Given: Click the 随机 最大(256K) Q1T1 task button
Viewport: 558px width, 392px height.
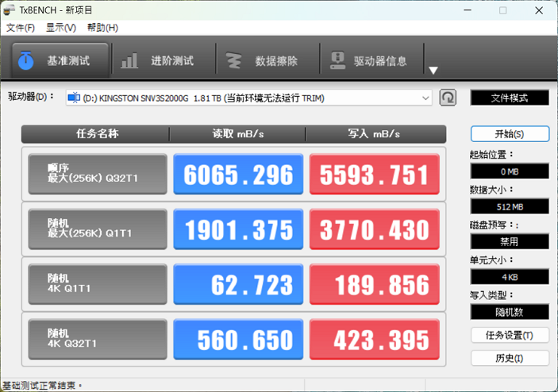Looking at the screenshot, I should click(98, 229).
